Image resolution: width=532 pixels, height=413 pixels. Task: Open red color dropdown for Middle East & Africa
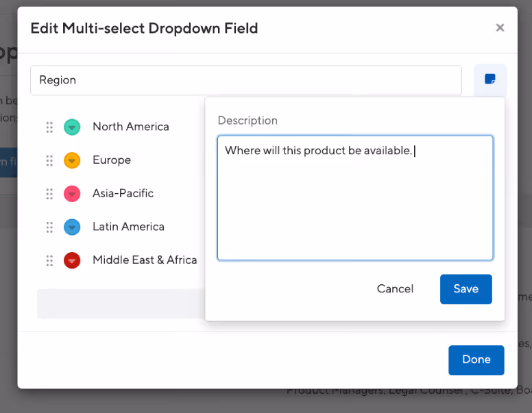tap(72, 260)
